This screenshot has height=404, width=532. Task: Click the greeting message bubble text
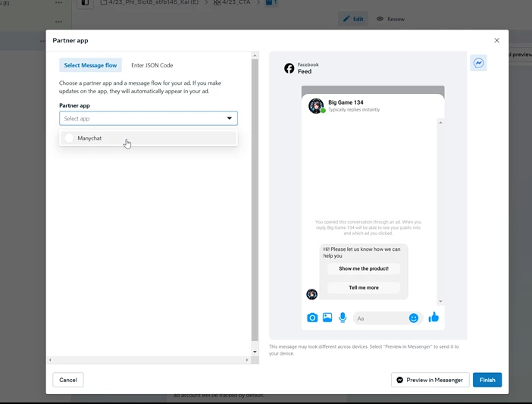[361, 252]
